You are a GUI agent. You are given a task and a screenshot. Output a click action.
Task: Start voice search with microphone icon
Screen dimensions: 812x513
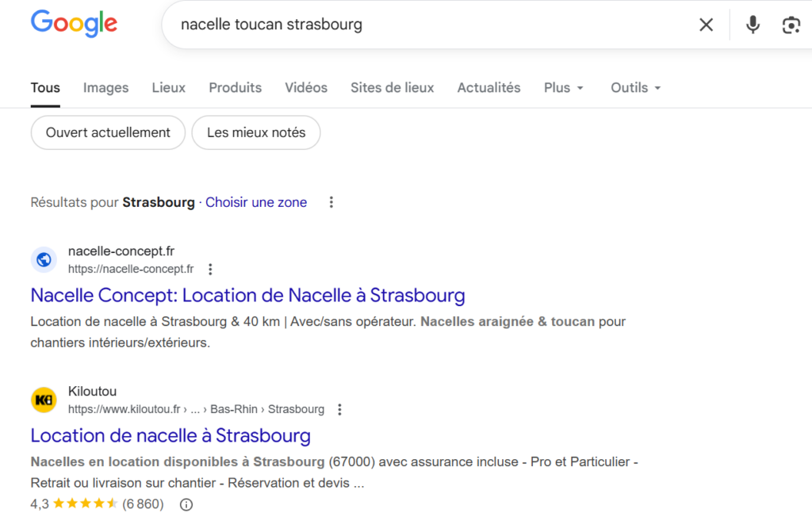753,25
